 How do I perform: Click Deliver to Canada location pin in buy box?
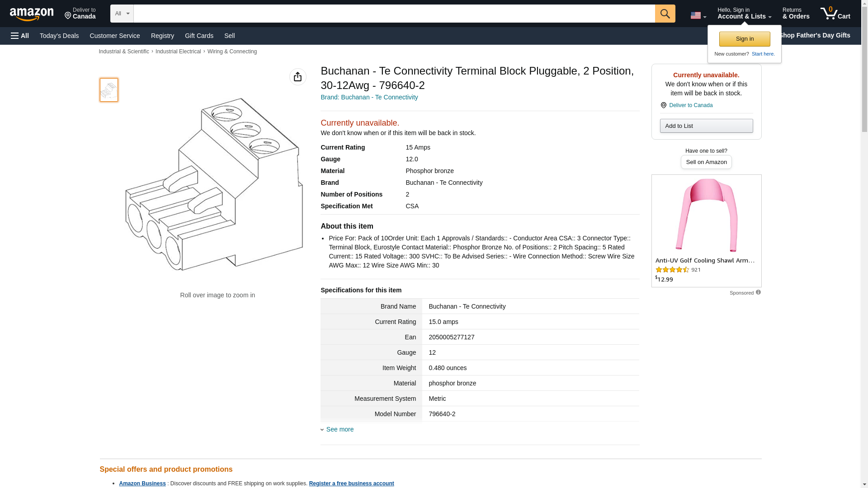663,105
